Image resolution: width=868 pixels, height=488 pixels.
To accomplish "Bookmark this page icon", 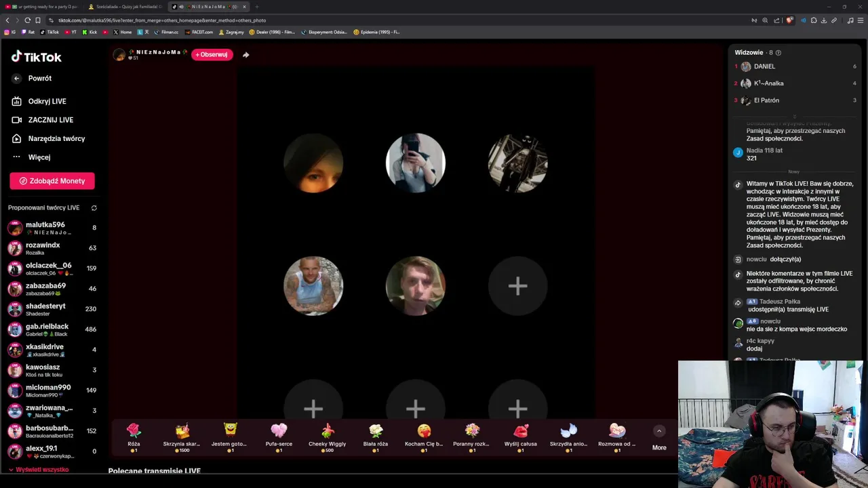I will [38, 20].
